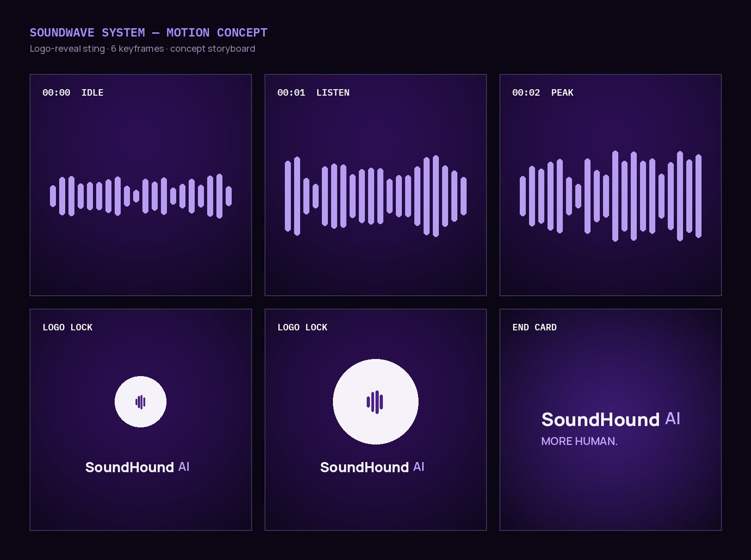Screen dimensions: 751x560
Task: Click SoundHound AI wordmark under the smaller circle
Action: tap(137, 467)
